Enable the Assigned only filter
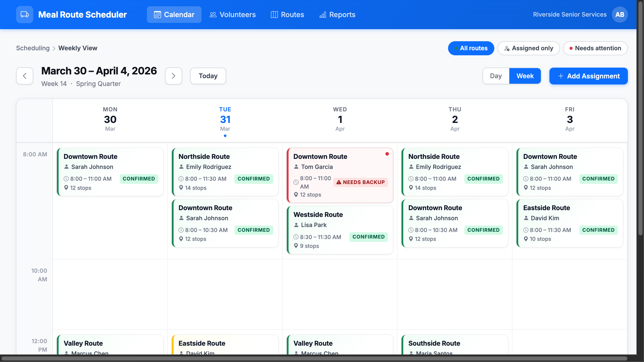This screenshot has height=362, width=644. pos(529,48)
